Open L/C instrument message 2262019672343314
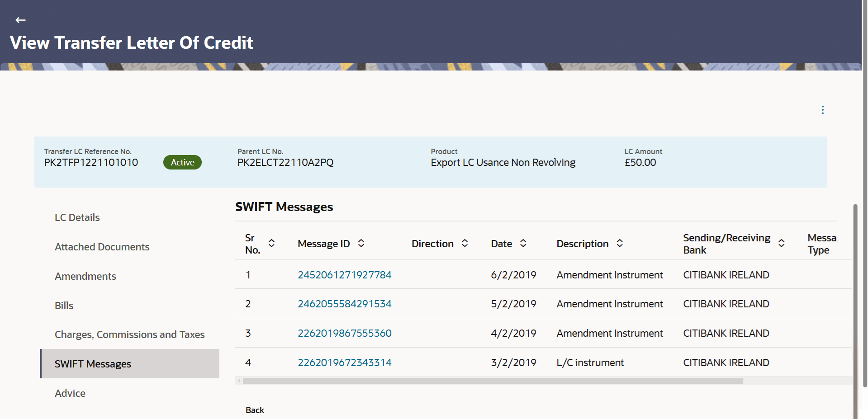Viewport: 868px width, 419px height. pos(344,363)
